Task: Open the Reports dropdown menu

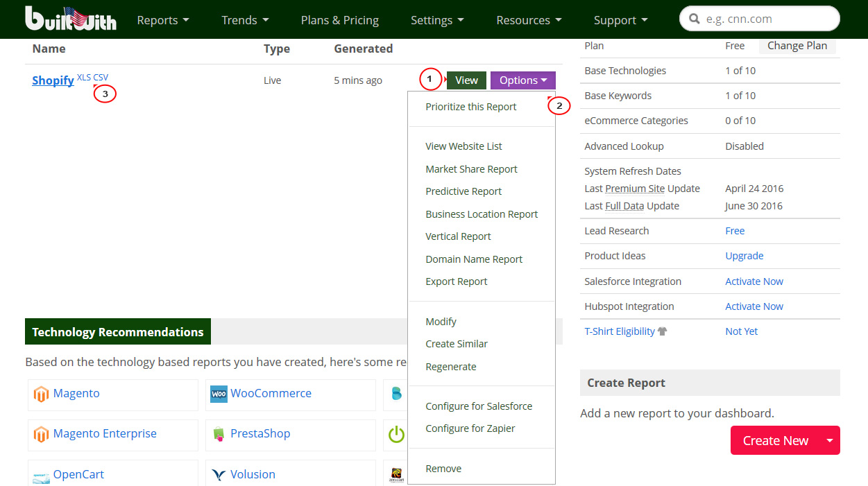Action: coord(163,20)
